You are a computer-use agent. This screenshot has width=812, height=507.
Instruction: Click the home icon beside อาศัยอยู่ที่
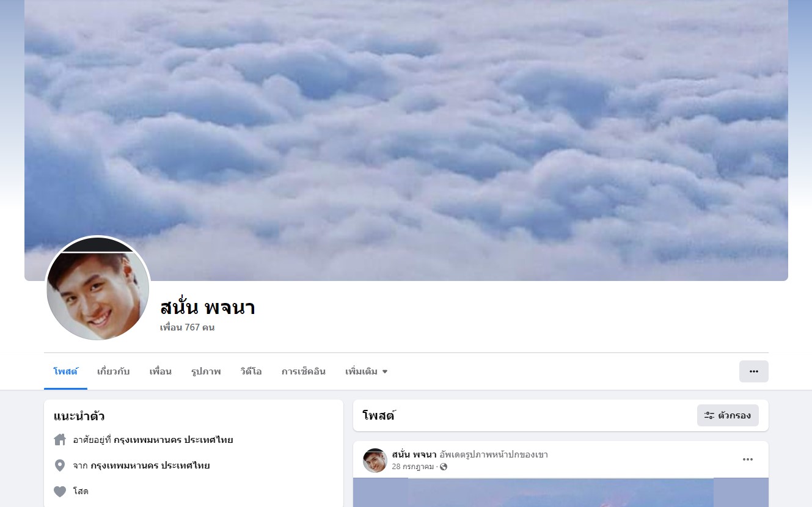click(60, 440)
